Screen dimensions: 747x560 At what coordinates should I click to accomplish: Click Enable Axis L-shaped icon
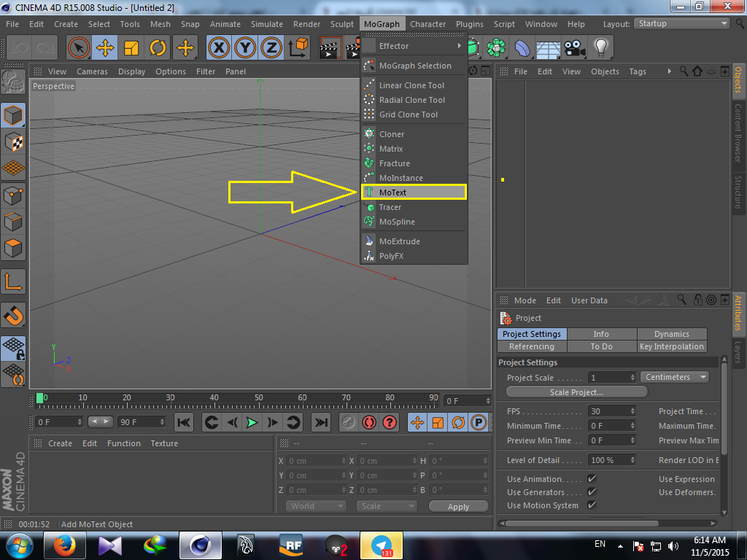click(13, 281)
